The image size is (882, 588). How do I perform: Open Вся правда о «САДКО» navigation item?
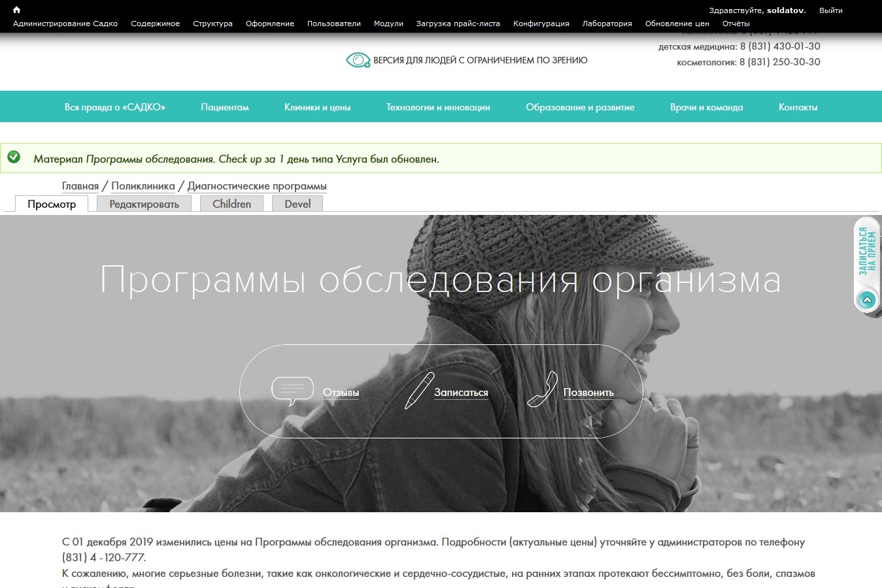click(115, 107)
